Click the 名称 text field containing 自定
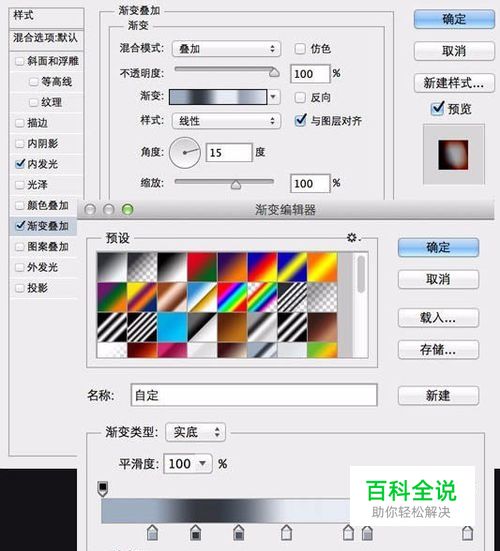 pos(254,395)
